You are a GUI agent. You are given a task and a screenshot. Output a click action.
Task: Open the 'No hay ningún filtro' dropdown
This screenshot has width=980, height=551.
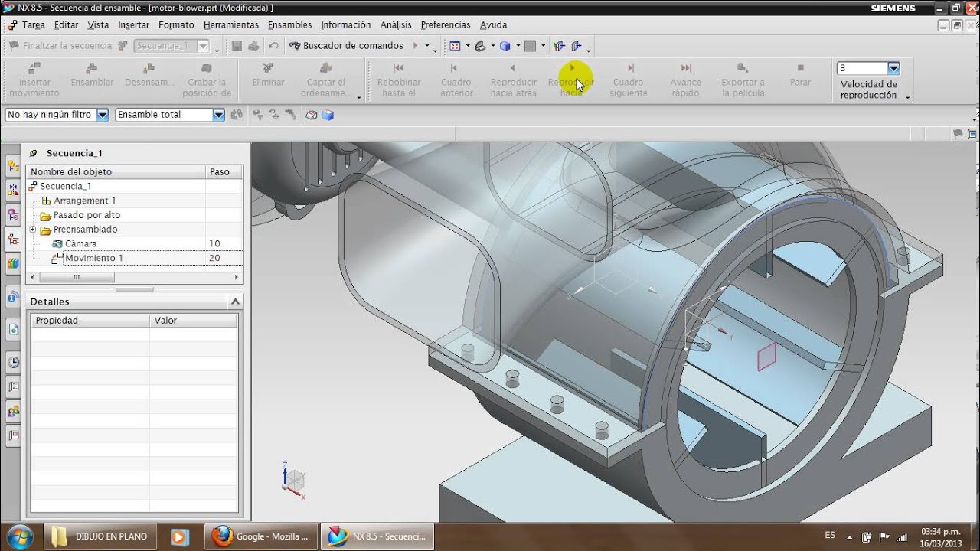coord(103,115)
